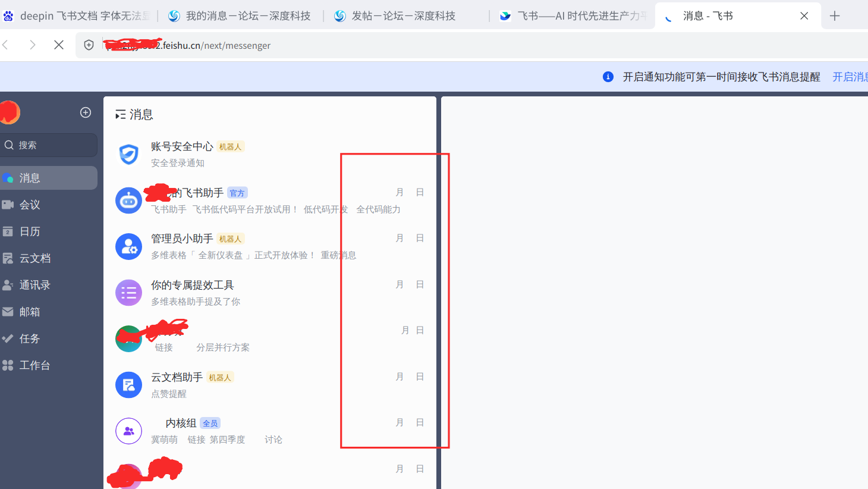The height and width of the screenshot is (489, 868).
Task: Go to 日历 calendar in sidebar
Action: point(49,231)
